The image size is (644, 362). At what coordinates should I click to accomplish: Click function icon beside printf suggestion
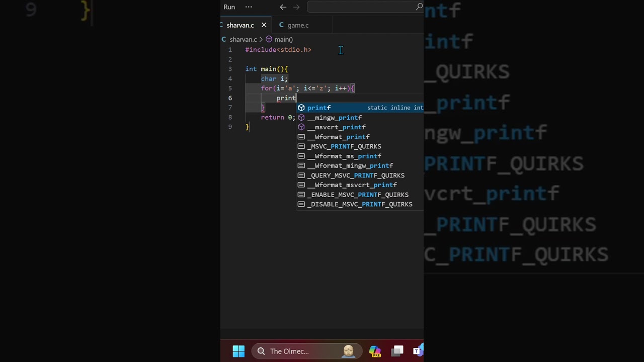pyautogui.click(x=301, y=108)
